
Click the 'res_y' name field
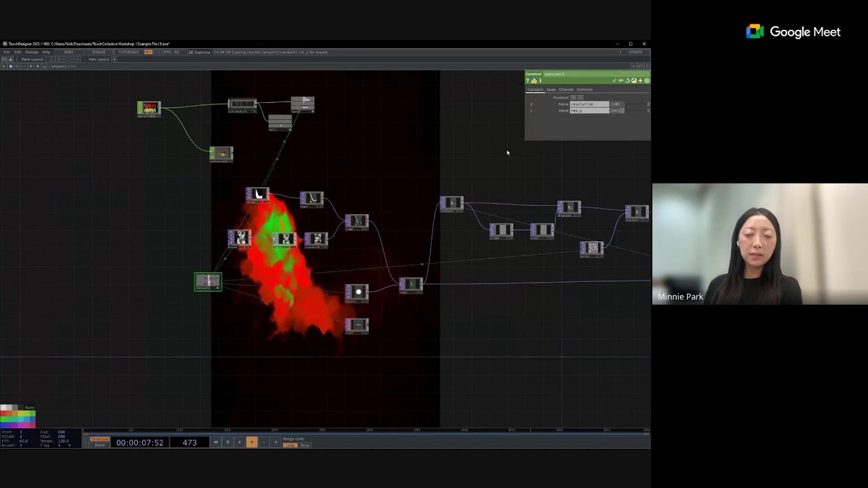click(589, 110)
